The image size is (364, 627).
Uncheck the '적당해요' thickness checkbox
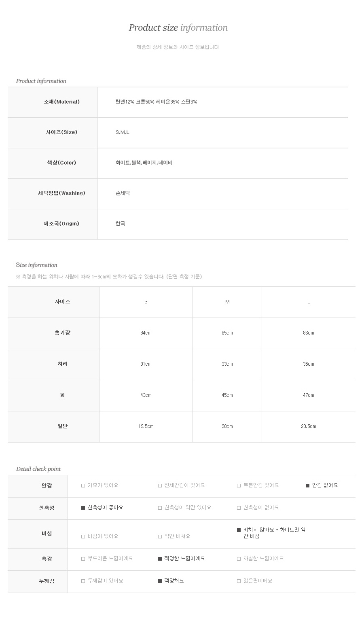160,581
